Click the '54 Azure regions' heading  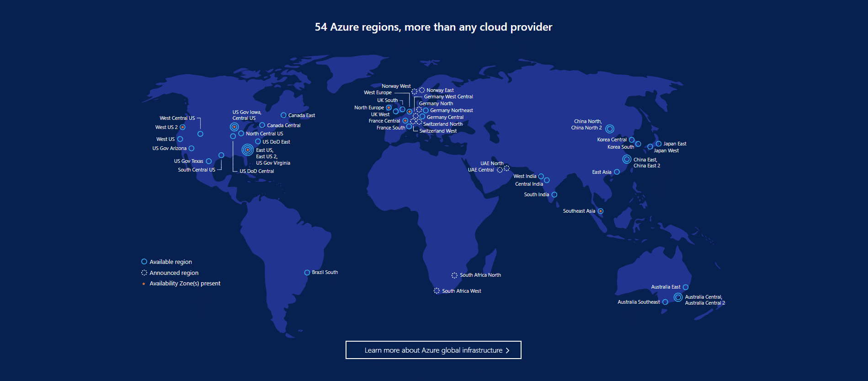click(433, 27)
